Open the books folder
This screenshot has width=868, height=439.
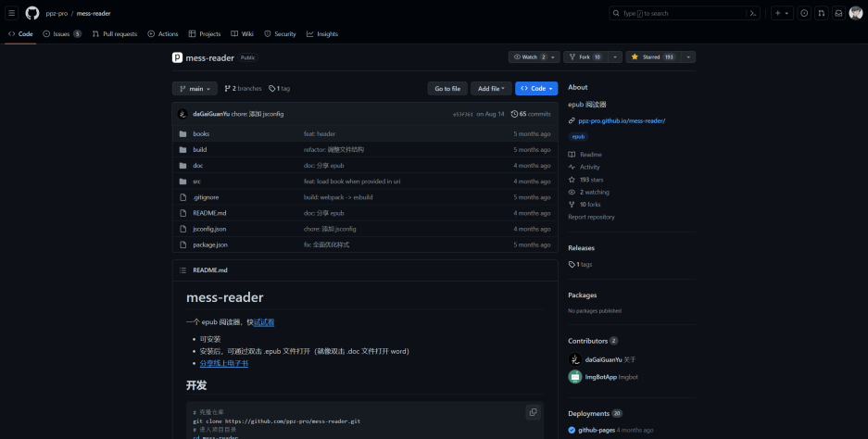[201, 134]
